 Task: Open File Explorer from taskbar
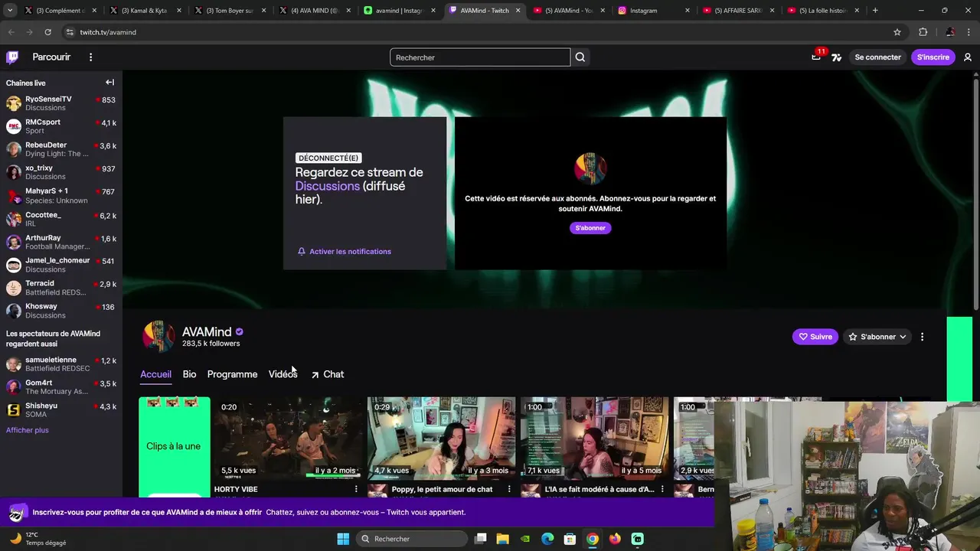click(x=503, y=539)
